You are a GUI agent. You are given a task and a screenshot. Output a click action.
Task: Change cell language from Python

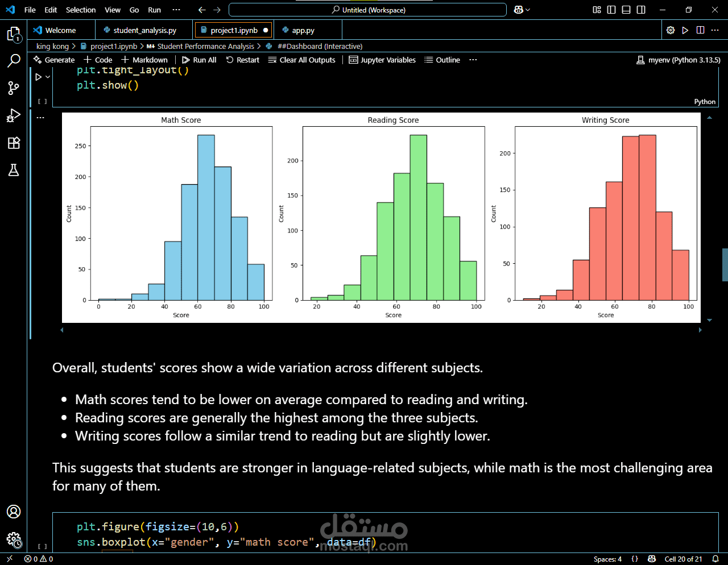click(x=705, y=102)
